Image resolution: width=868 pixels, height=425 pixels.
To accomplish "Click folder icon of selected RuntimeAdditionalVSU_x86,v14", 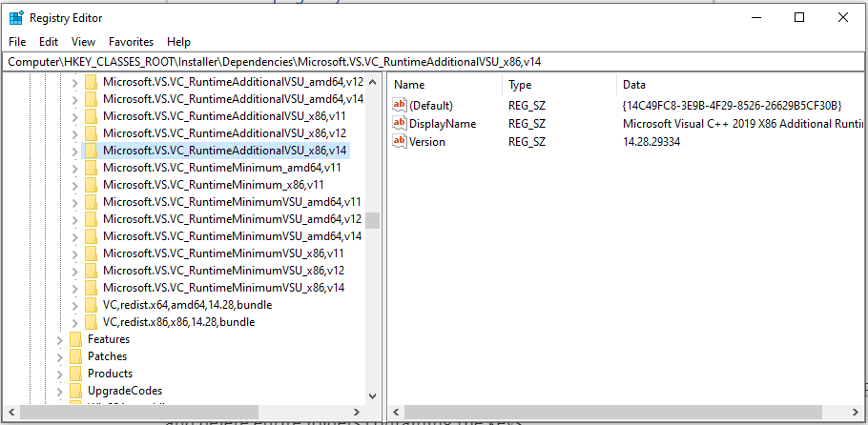I will (x=91, y=151).
